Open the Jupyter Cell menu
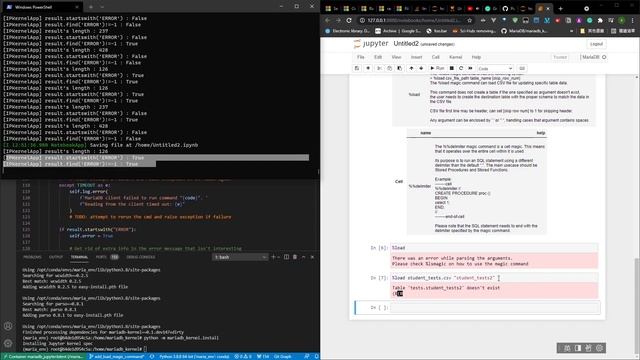Screen dimensions: 640x360 436,57
